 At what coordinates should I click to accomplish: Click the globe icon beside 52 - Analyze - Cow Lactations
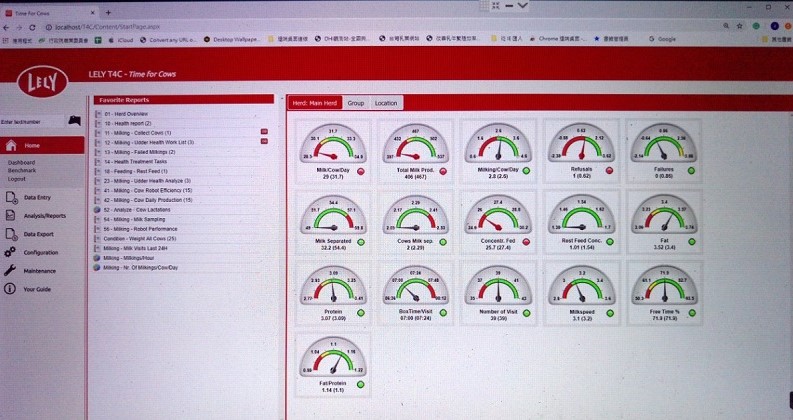click(97, 209)
